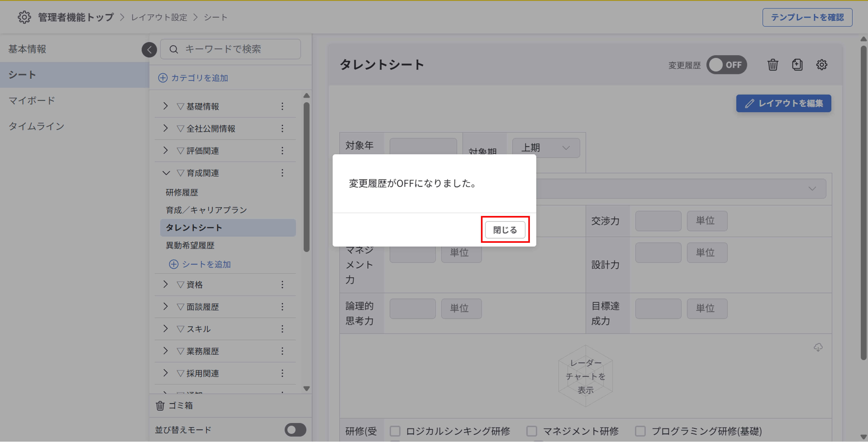Viewport: 868px width, 442px height.
Task: Expand the 資格 category
Action: (x=166, y=285)
